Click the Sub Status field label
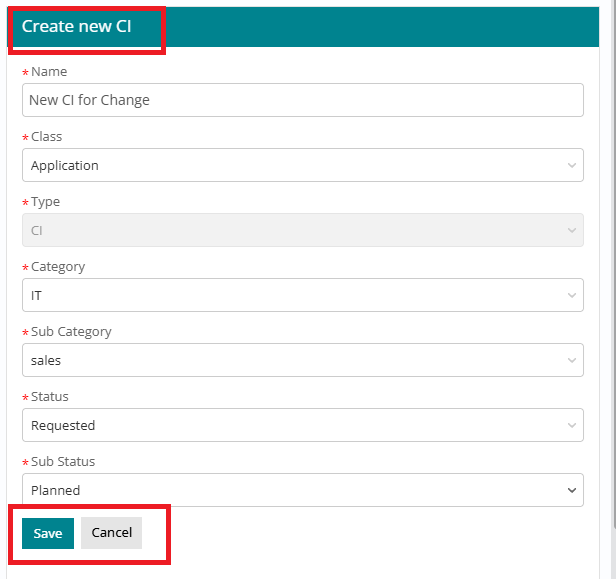 click(63, 462)
